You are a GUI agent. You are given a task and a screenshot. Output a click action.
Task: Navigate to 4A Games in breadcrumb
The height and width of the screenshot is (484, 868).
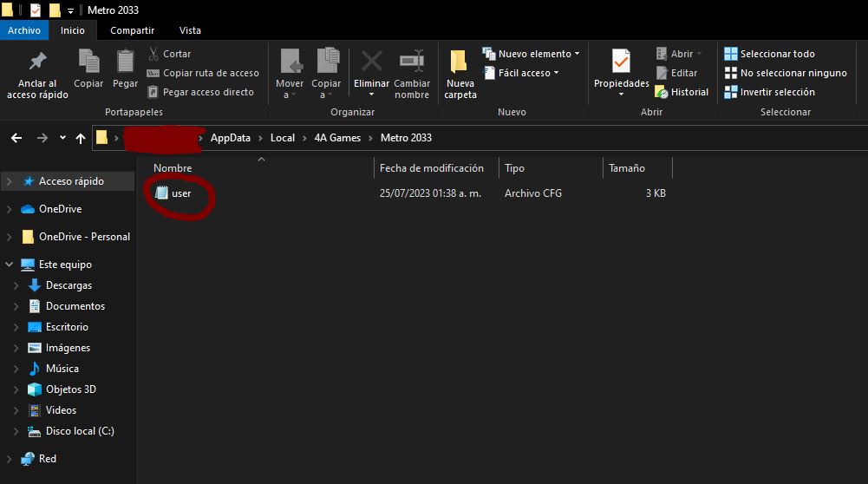click(x=337, y=138)
